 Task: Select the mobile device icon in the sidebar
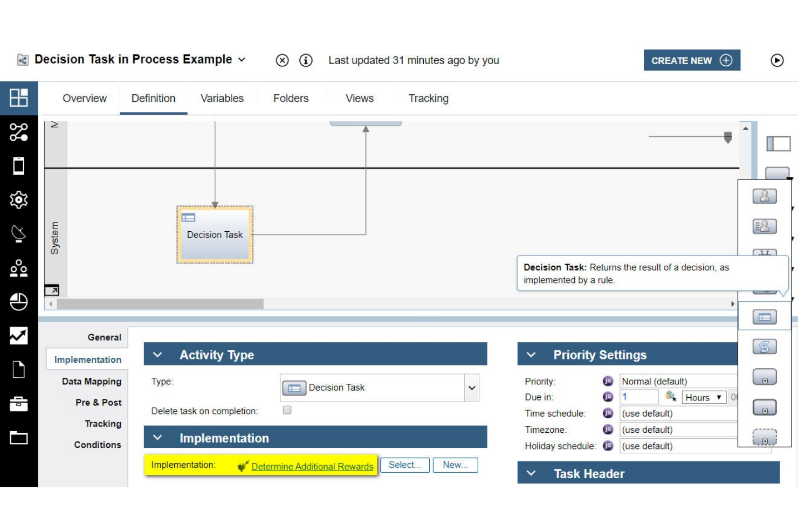(18, 167)
